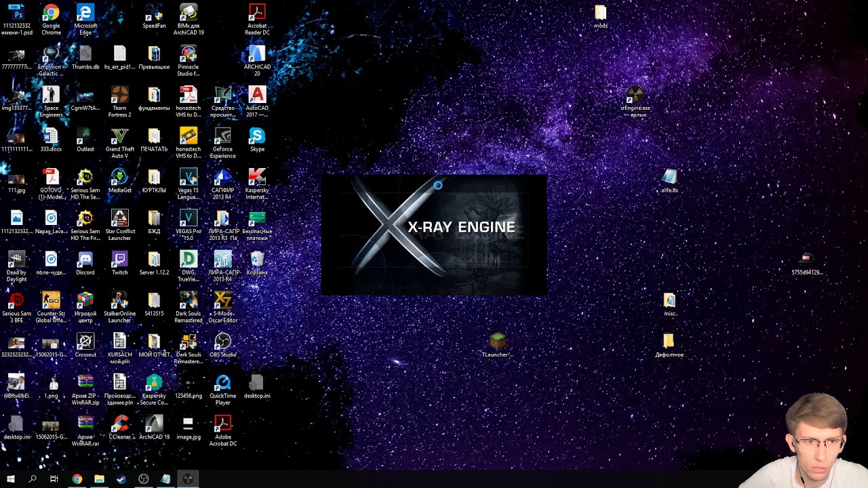Viewport: 868px width, 488px height.
Task: Open File Explorer from taskbar
Action: (x=99, y=479)
